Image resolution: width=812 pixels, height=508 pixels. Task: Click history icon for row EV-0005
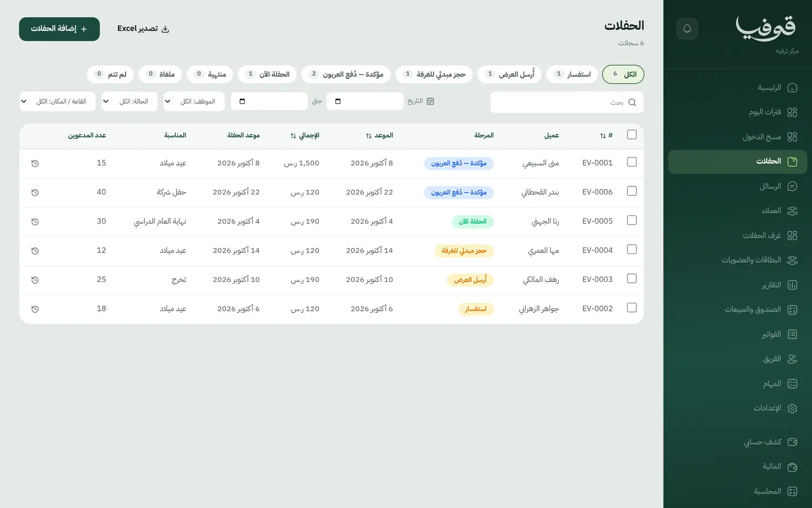(x=35, y=222)
